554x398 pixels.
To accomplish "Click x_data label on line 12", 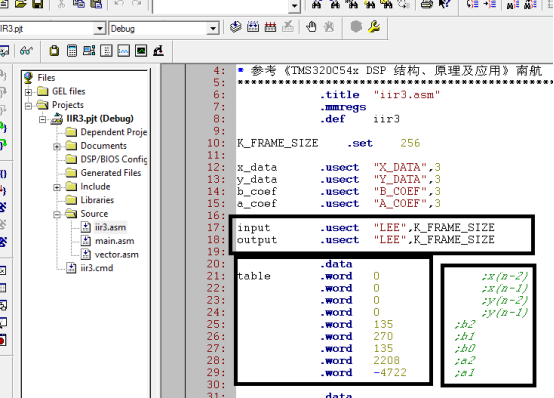I will pos(257,167).
